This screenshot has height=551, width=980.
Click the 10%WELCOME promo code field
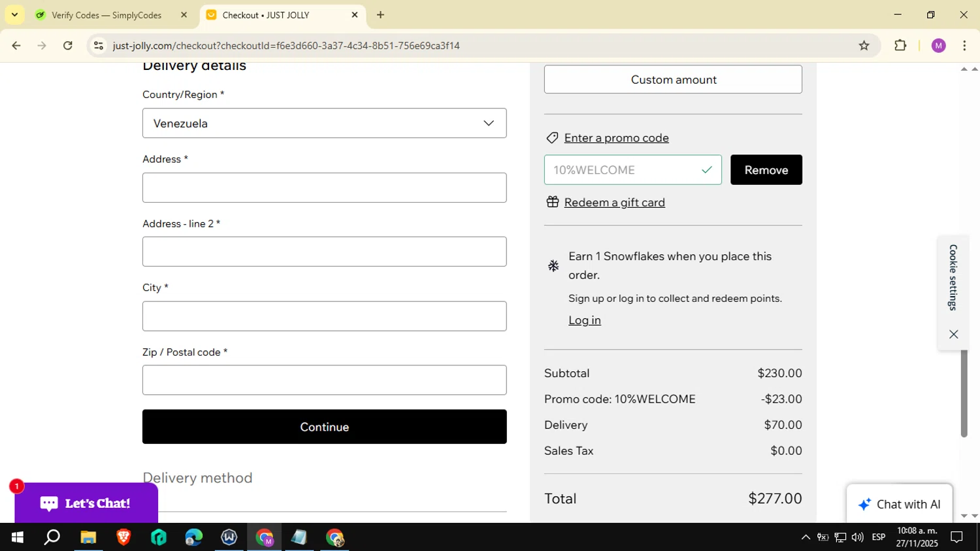632,170
